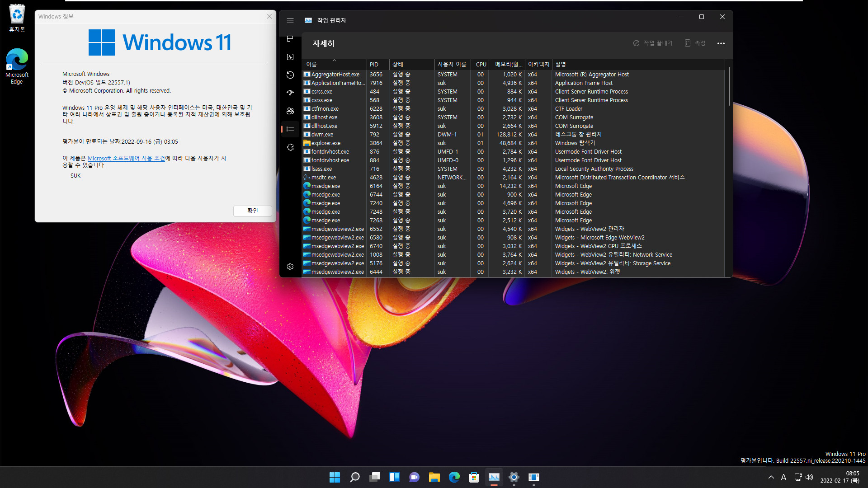Sort by CPU column header
The image size is (868, 488).
pyautogui.click(x=480, y=65)
